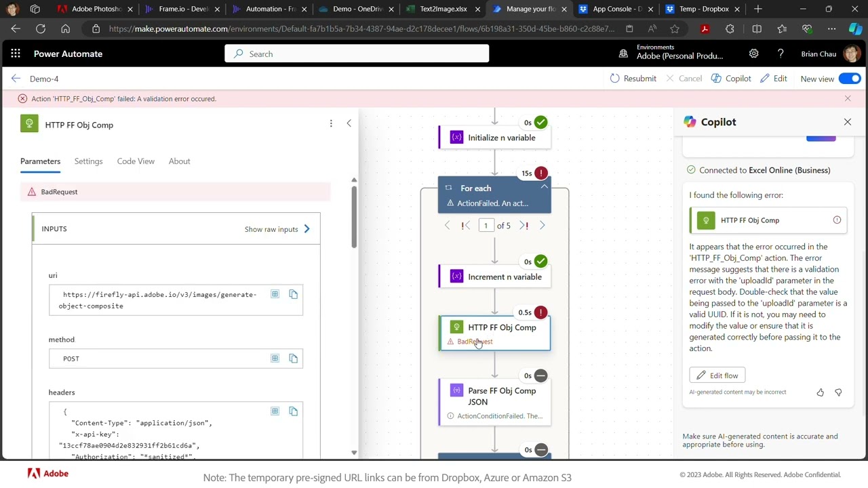Open a new browser tab
The width and height of the screenshot is (868, 488).
coord(758,9)
